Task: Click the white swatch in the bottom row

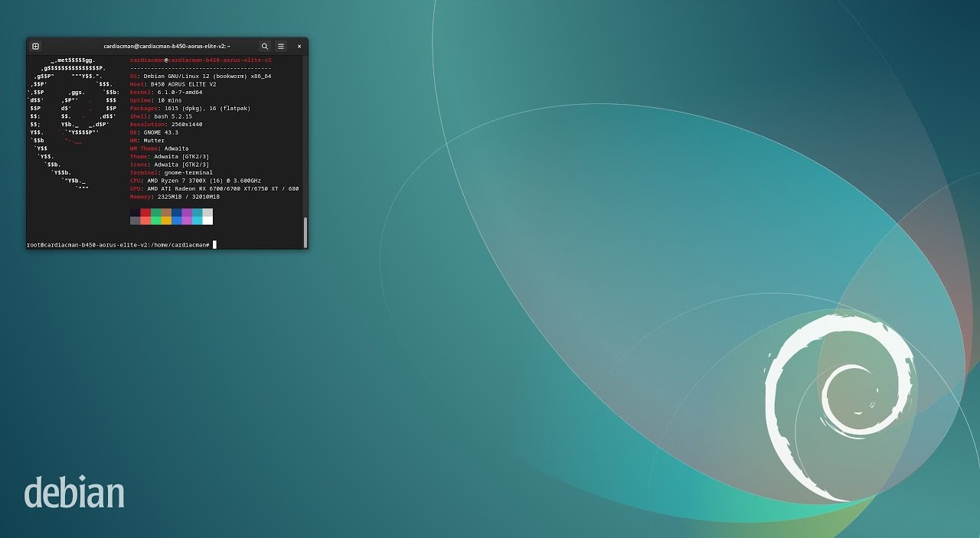Action: pyautogui.click(x=207, y=220)
